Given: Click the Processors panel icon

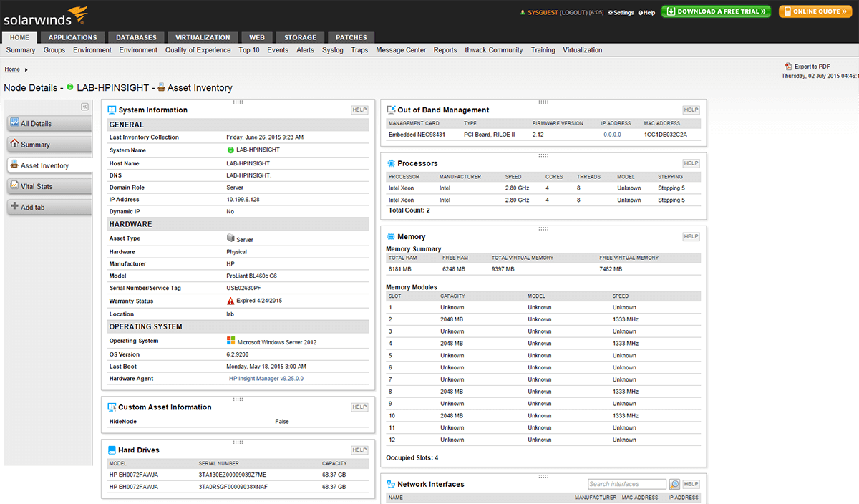Looking at the screenshot, I should point(391,163).
